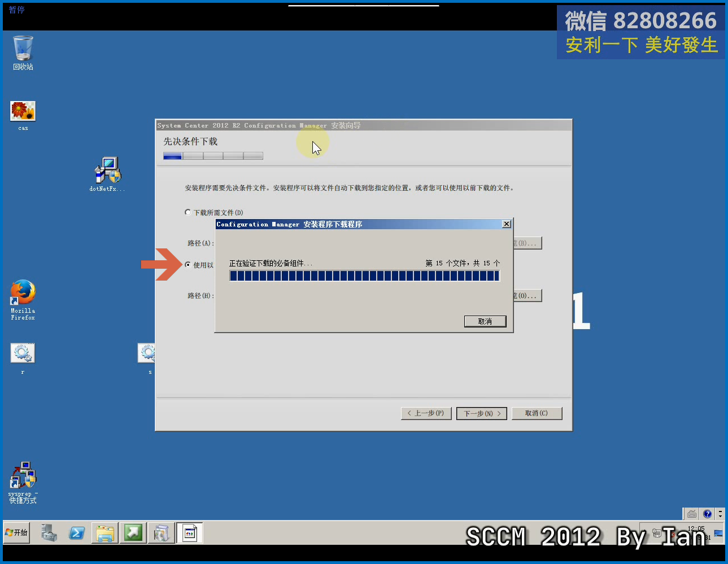Select the use previously downloaded files option
The width and height of the screenshot is (728, 564).
coord(199,265)
